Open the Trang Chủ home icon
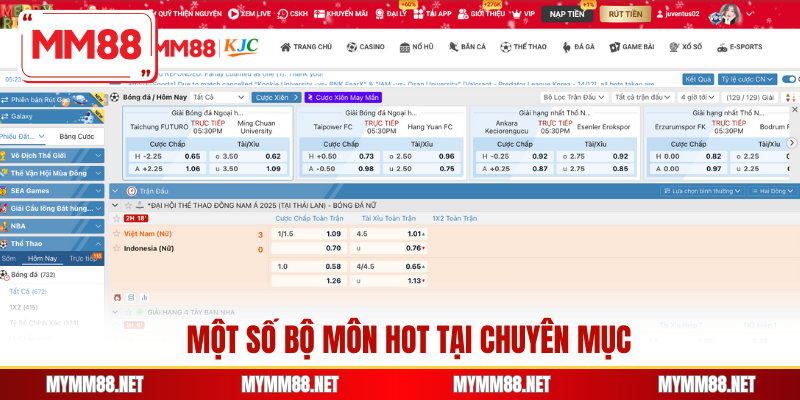 pos(285,47)
